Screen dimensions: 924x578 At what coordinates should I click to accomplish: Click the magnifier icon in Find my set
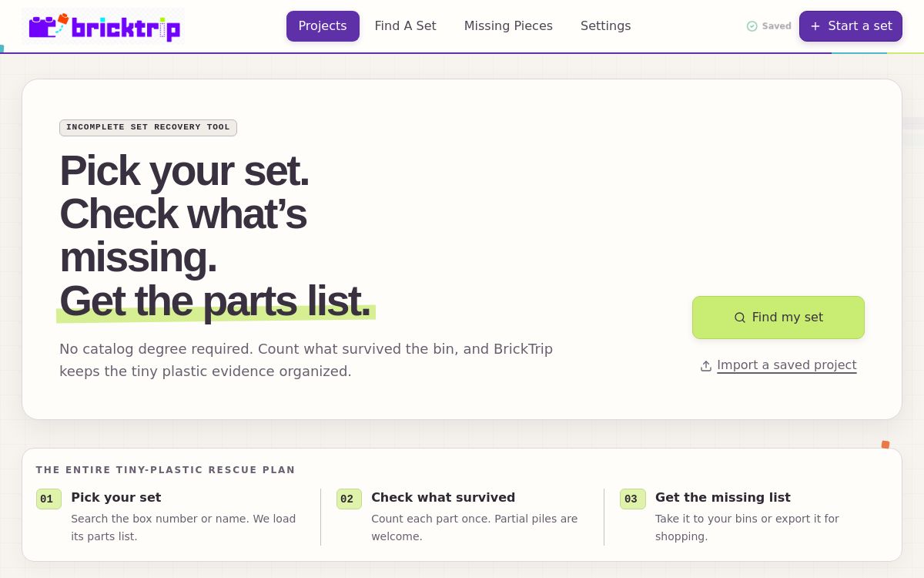click(740, 318)
